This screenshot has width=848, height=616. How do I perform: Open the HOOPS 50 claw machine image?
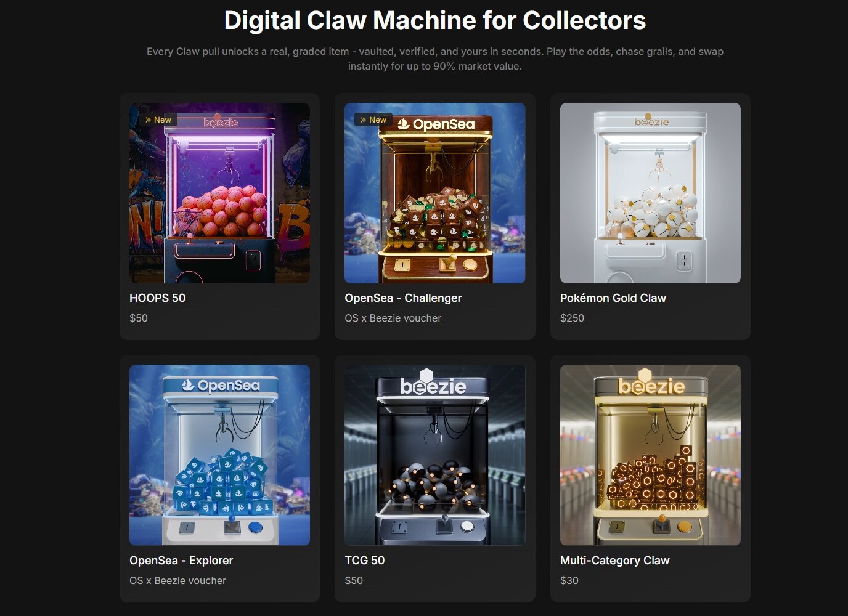tap(219, 193)
